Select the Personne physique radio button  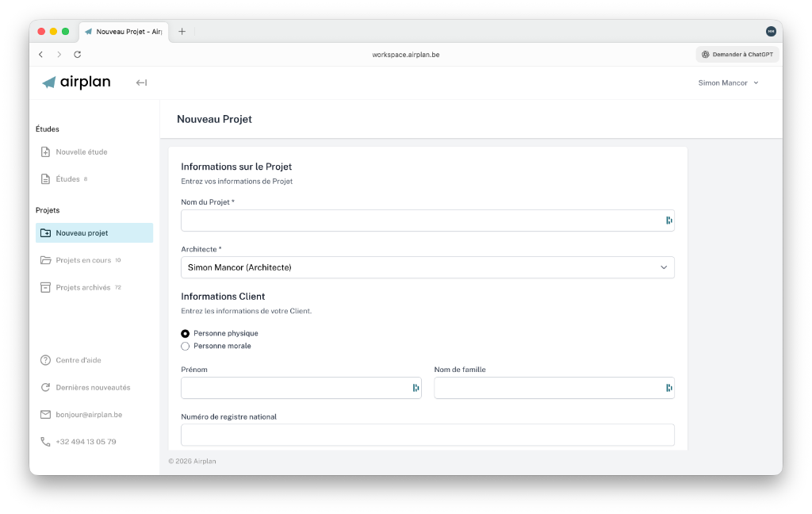coord(185,333)
